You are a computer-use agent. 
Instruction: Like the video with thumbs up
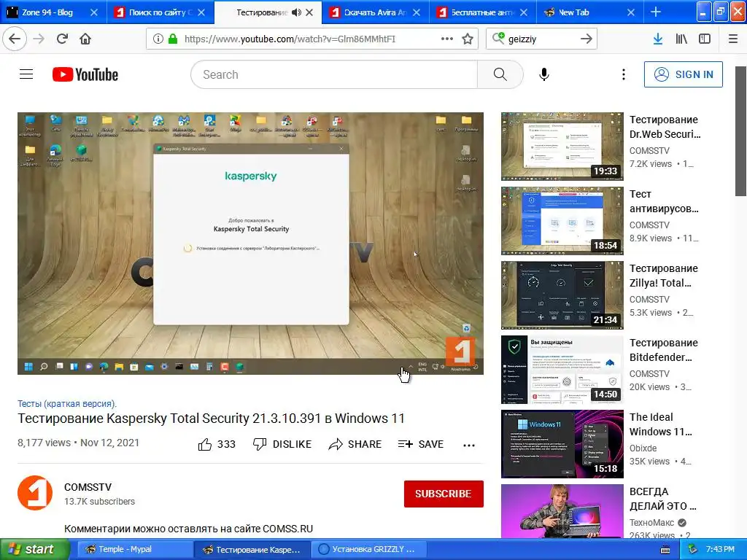[217, 444]
